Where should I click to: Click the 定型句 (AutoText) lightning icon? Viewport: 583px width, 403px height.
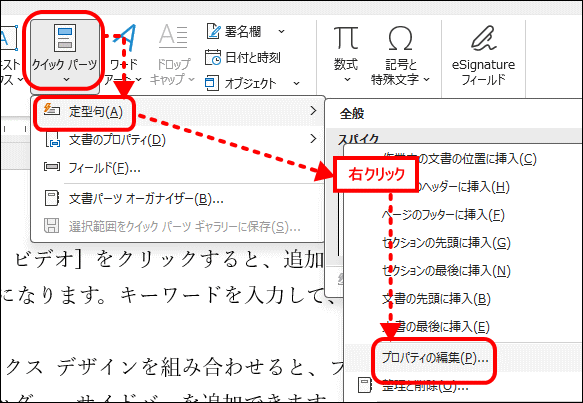pos(51,110)
